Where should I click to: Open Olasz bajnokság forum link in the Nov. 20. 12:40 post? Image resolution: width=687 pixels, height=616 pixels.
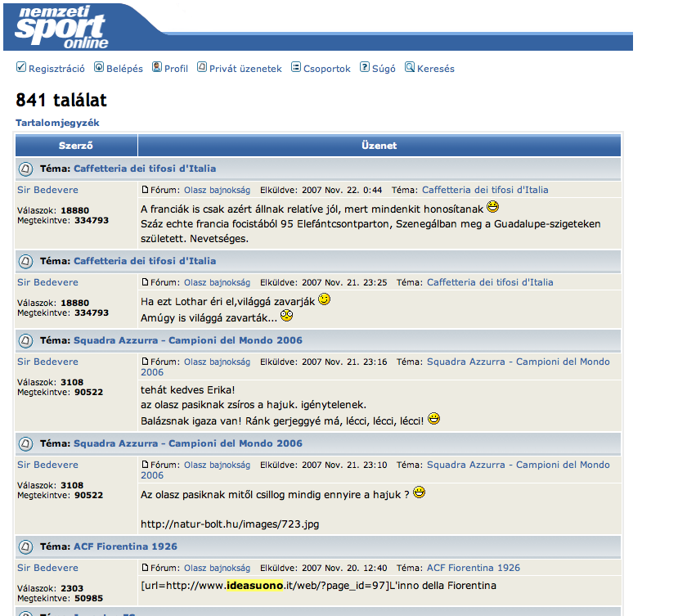[217, 568]
